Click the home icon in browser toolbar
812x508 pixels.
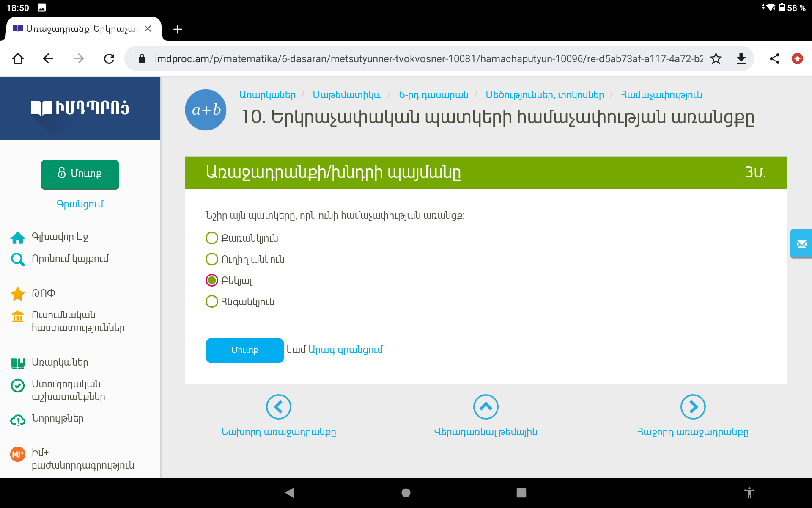[x=18, y=58]
